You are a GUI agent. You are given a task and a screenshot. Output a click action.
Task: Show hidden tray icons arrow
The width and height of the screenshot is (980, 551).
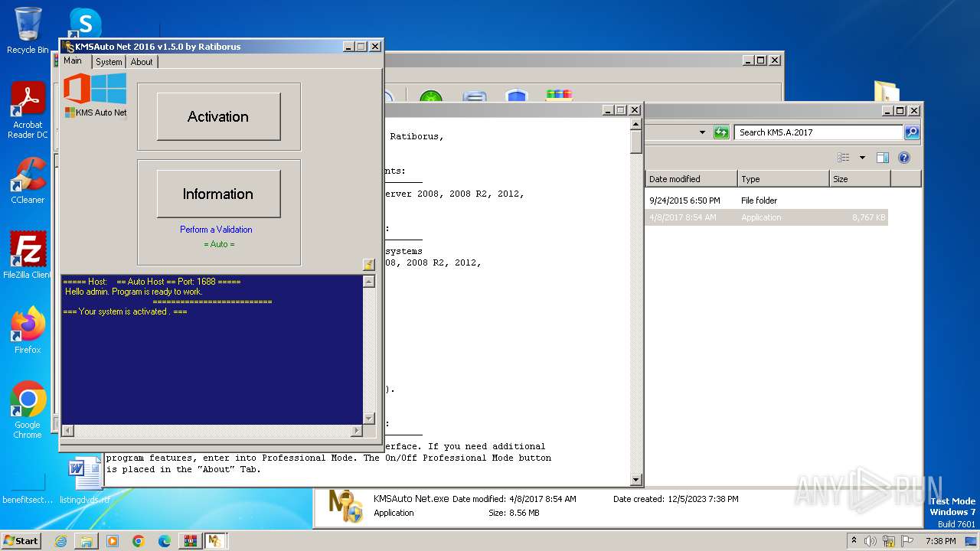[x=854, y=541]
